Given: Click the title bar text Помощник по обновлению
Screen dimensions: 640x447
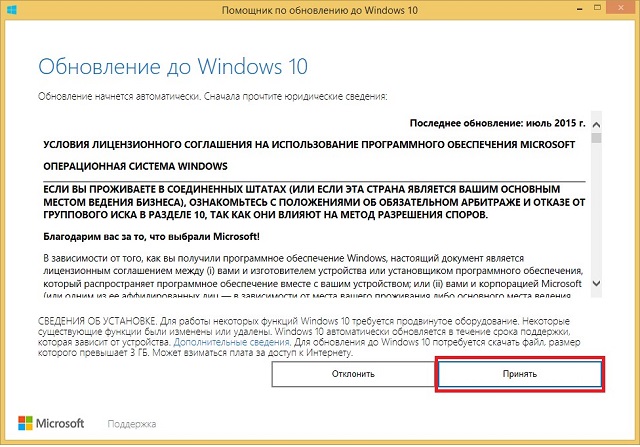Looking at the screenshot, I should pos(320,10).
